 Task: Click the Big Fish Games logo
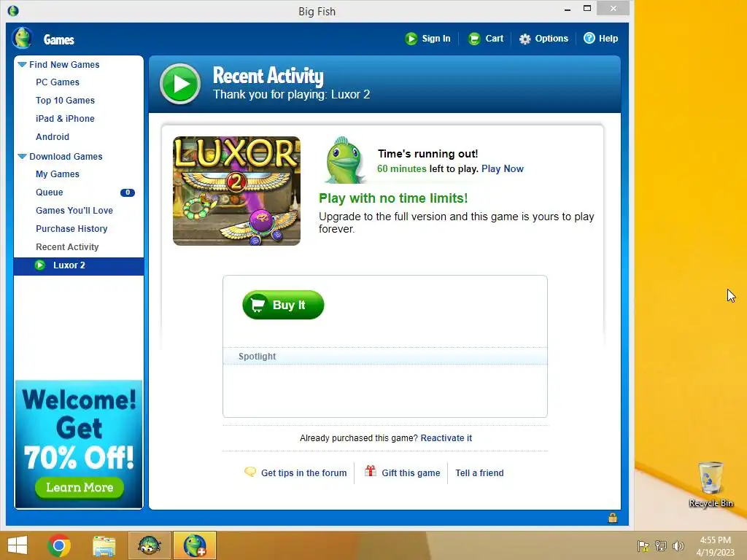tap(22, 38)
